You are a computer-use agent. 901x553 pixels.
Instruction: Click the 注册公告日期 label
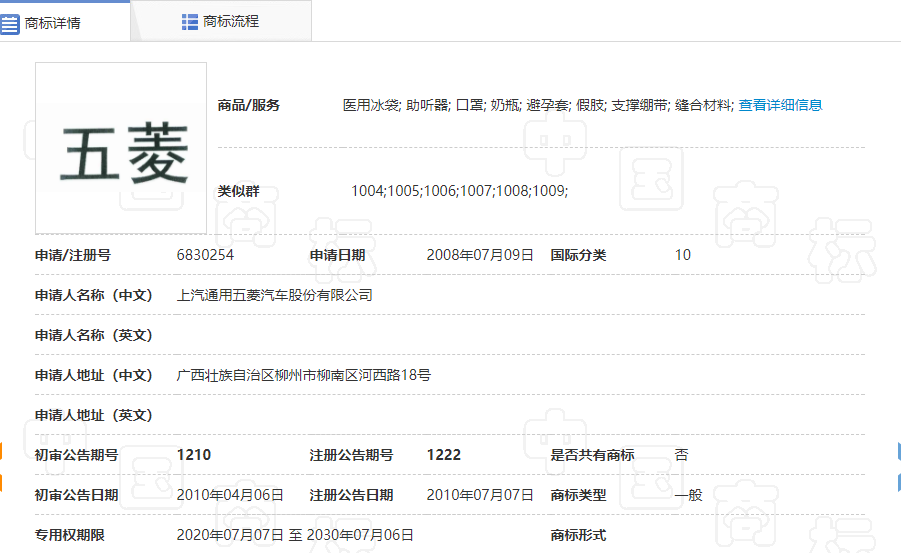tap(351, 495)
